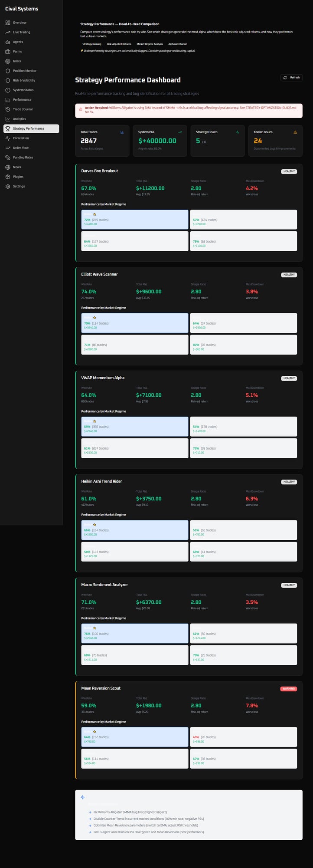This screenshot has width=313, height=868.
Task: Click the Trade Journal history icon
Action: [x=8, y=109]
